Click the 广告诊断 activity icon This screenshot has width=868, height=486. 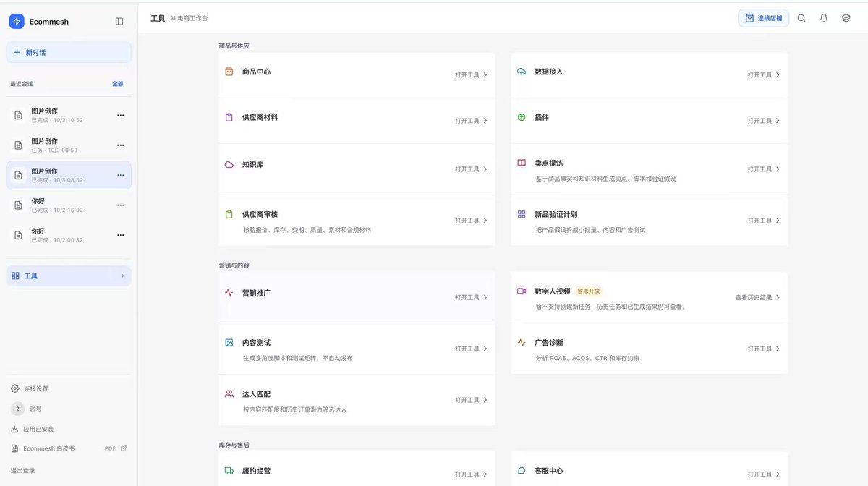[522, 342]
